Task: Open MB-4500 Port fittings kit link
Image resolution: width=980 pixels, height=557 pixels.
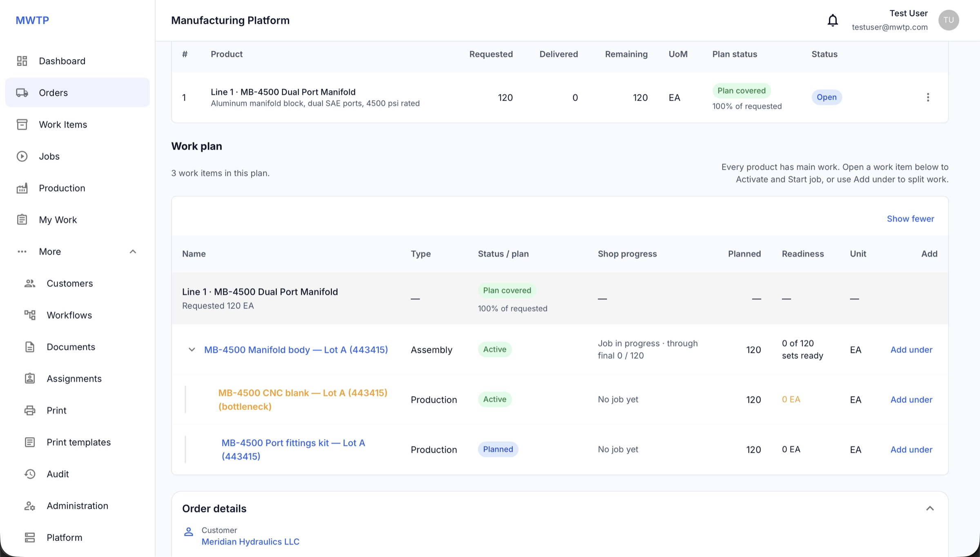Action: [x=293, y=450]
